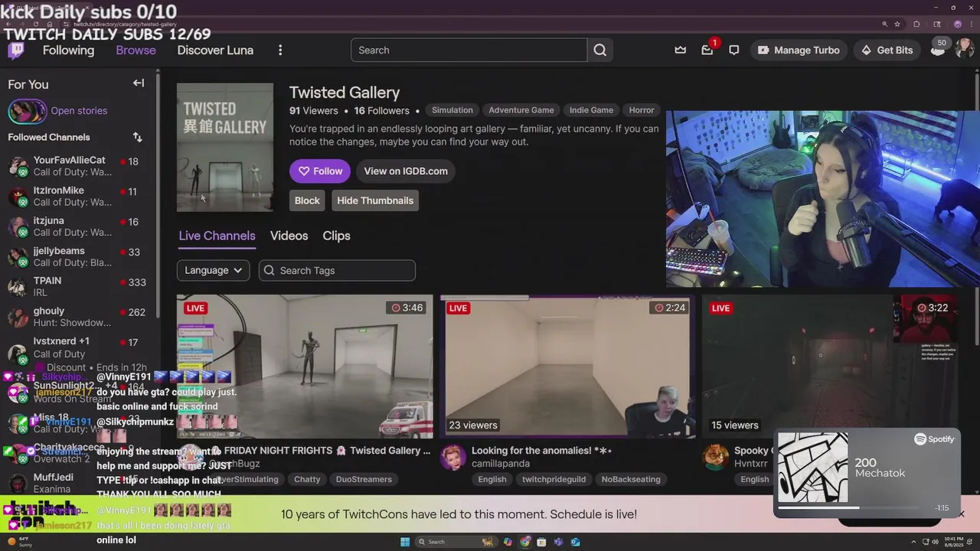Open the Twitch home logo
980x551 pixels.
[x=16, y=51]
